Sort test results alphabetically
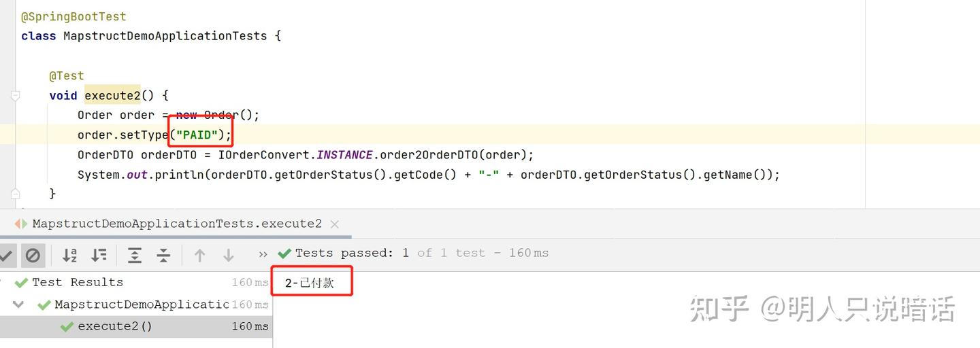This screenshot has height=348, width=980. click(x=69, y=256)
